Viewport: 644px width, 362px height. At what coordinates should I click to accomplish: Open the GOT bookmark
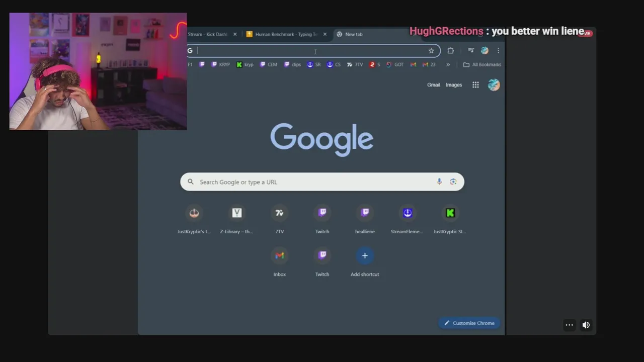point(395,65)
